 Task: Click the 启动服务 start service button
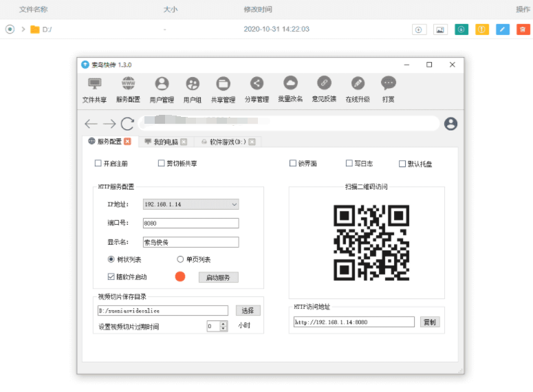[218, 277]
